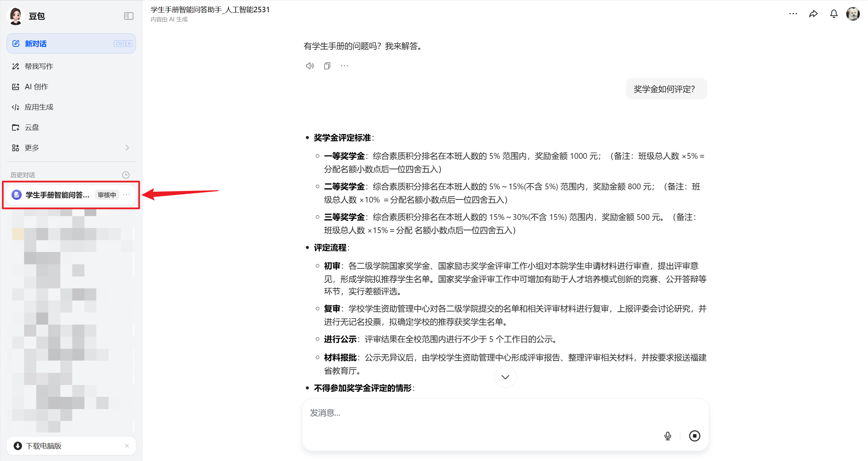This screenshot has width=868, height=461.
Task: Click the 下载电脑版 download button
Action: coord(43,446)
